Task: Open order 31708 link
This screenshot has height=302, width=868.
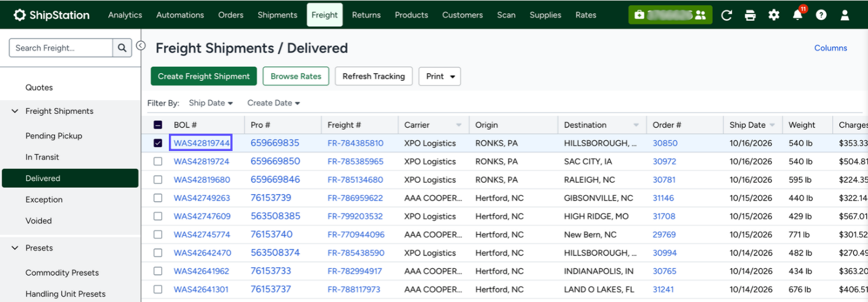Action: pyautogui.click(x=664, y=216)
